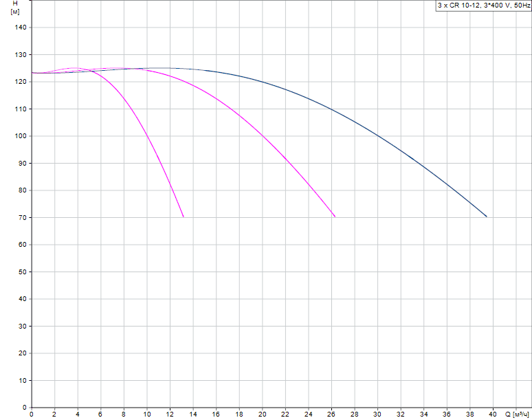Click where all curves start on H axis
Viewport: 532px width, 420px height.
(x=32, y=73)
